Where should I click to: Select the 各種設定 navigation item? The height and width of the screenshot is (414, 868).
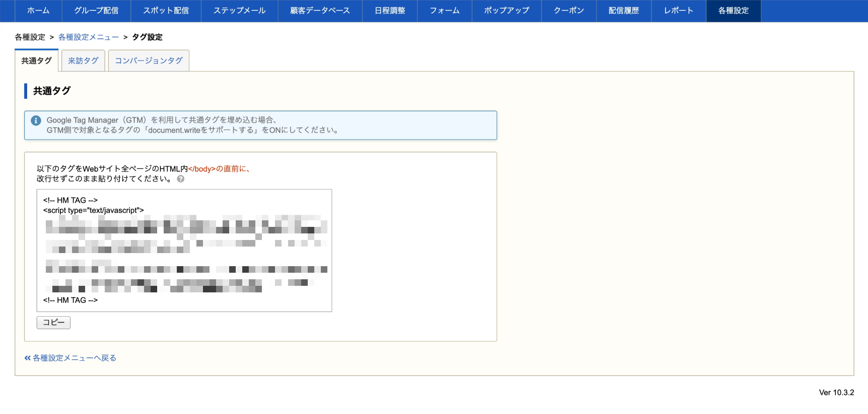pyautogui.click(x=733, y=11)
